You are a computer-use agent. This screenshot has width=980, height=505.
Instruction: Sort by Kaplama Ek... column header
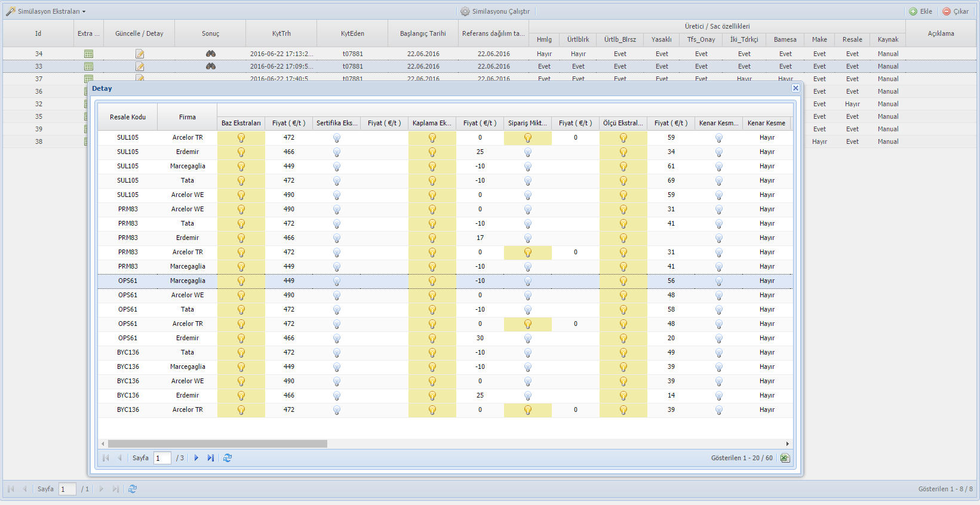point(432,123)
